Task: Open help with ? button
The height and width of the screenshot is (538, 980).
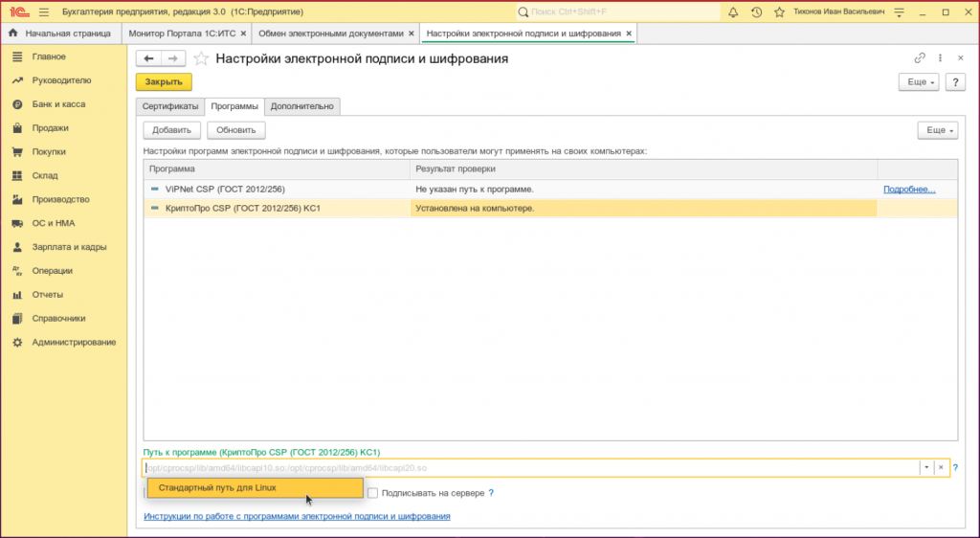Action: [955, 82]
